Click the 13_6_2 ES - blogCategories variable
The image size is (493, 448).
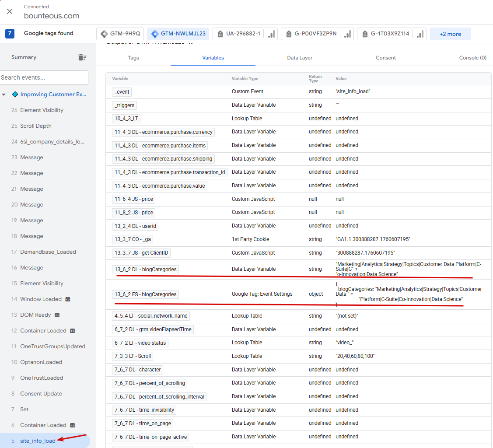tap(146, 294)
